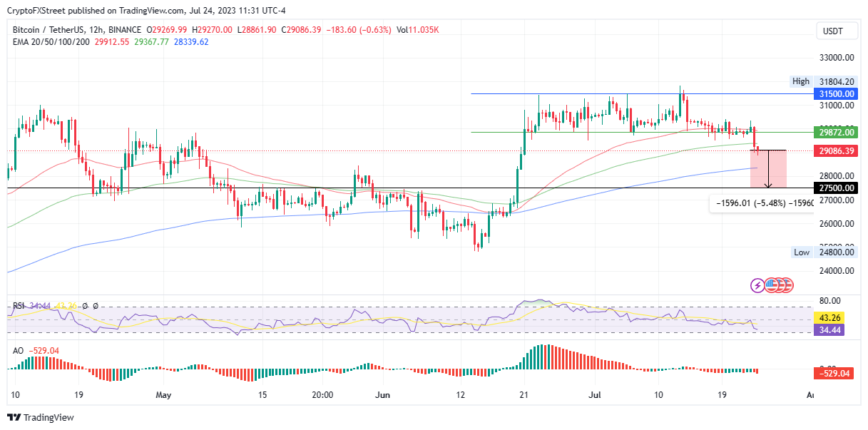Click the red -529.04 AO scale label
The image size is (868, 430).
tap(836, 373)
